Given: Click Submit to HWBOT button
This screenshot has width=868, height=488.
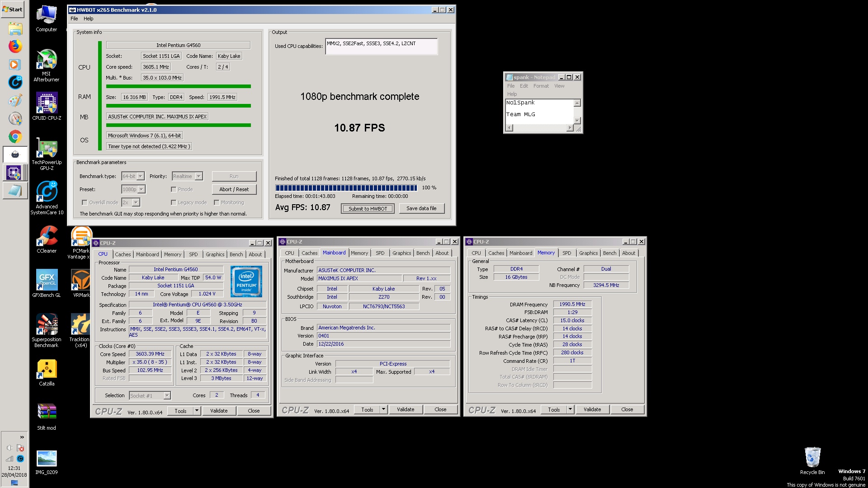Looking at the screenshot, I should [368, 208].
